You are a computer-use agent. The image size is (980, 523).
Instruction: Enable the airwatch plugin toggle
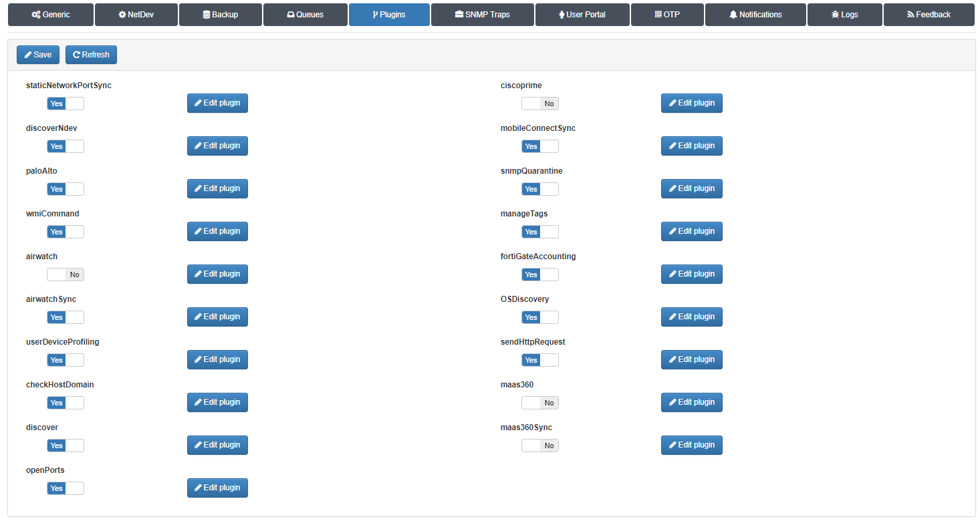66,275
